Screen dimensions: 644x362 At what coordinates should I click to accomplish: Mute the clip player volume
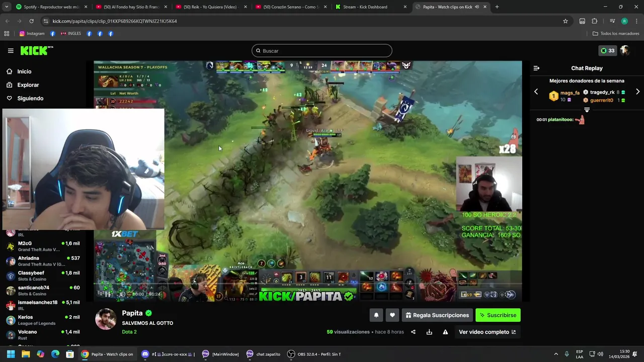click(122, 294)
